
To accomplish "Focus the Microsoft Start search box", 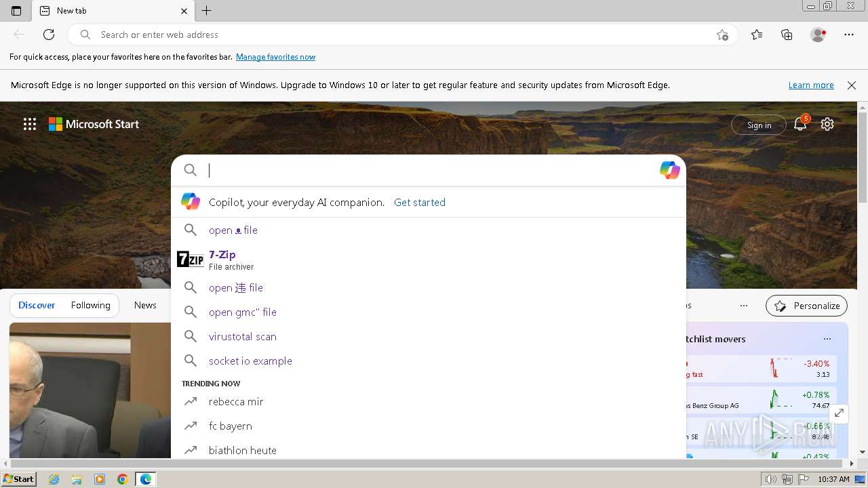I will 429,170.
